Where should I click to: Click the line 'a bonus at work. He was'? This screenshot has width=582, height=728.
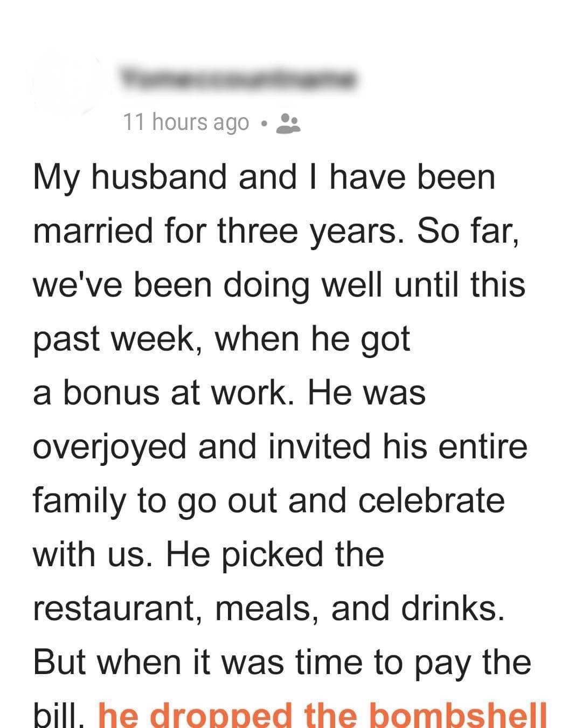(x=230, y=393)
